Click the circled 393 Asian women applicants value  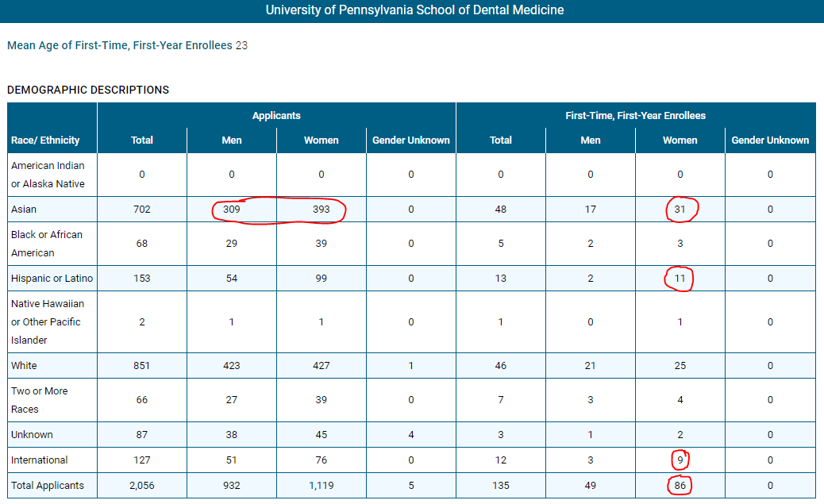point(321,209)
